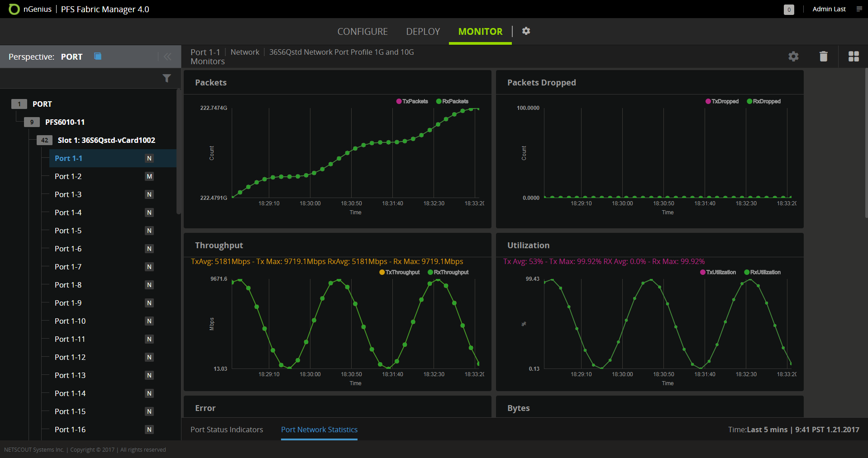Screen dimensions: 868x458
Task: Switch to Port Network Statistics tab
Action: [319, 430]
